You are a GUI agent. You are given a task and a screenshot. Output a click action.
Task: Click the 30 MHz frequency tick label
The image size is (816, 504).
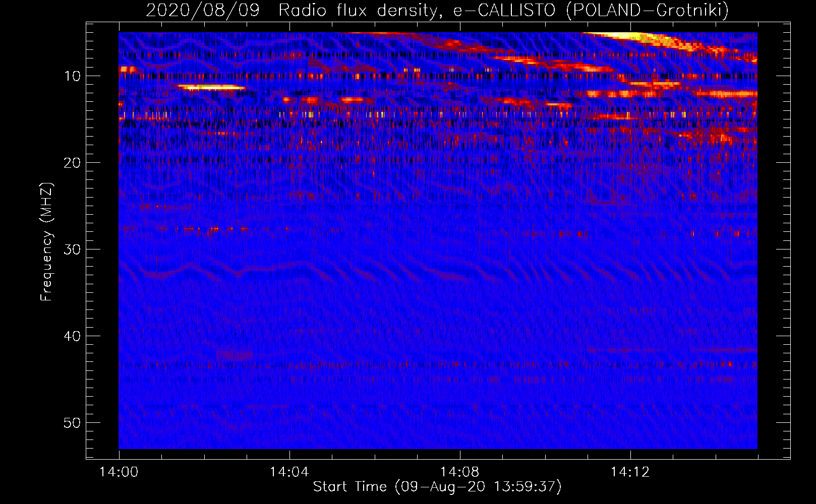(73, 249)
